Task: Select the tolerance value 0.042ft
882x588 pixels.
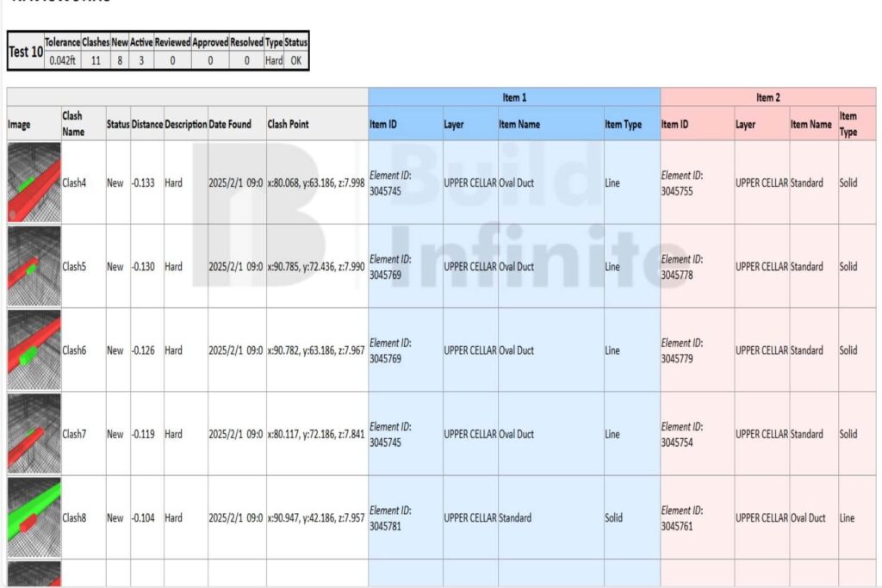Action: [62, 60]
